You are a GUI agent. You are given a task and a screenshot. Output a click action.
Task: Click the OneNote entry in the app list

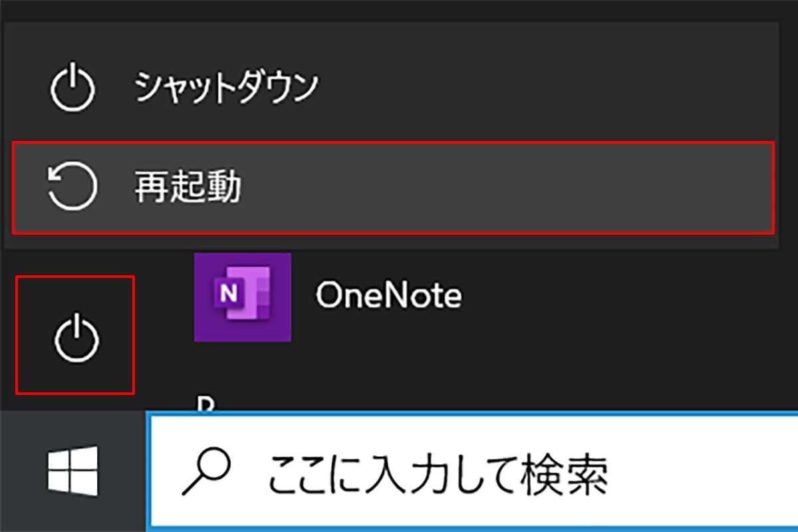point(485,297)
